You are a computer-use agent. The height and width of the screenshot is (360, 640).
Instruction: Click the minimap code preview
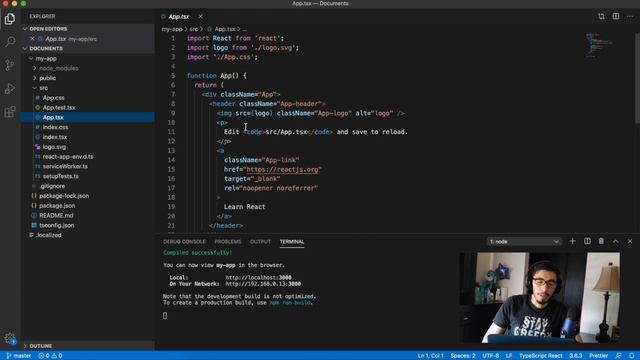[x=599, y=45]
